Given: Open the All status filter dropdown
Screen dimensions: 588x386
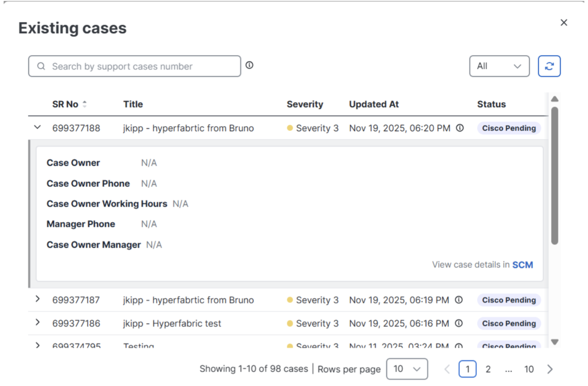Looking at the screenshot, I should (x=499, y=66).
